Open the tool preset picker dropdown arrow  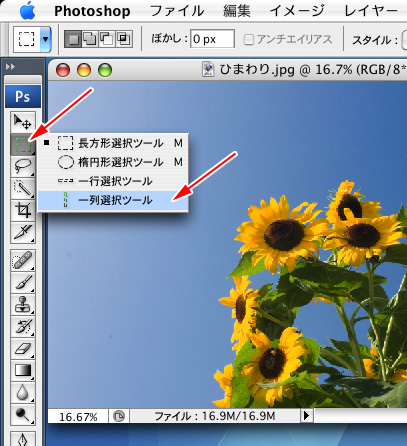pyautogui.click(x=45, y=39)
